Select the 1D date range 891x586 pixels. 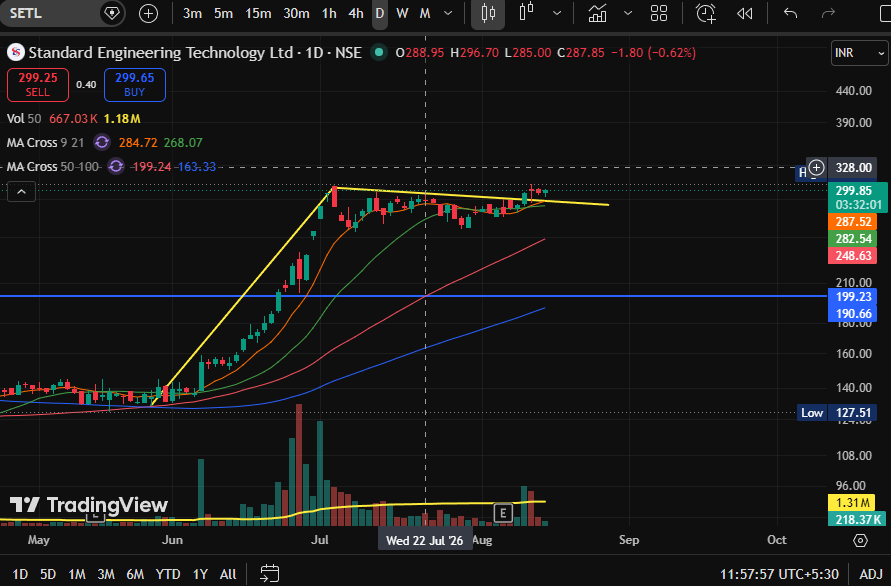20,574
